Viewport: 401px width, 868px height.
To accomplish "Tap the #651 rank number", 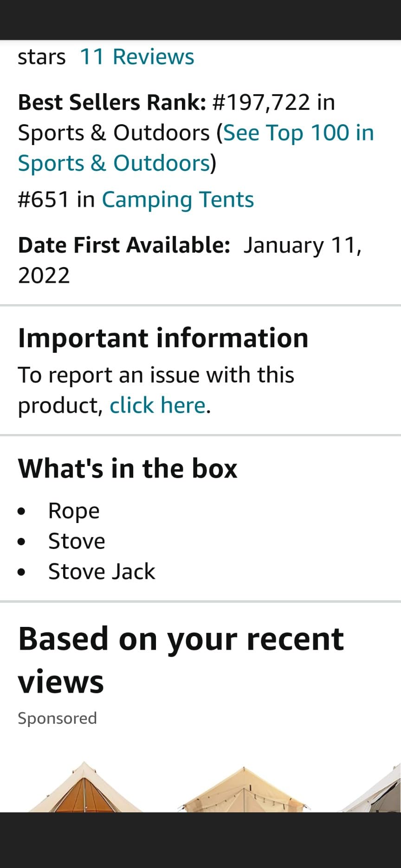I will pos(44,200).
